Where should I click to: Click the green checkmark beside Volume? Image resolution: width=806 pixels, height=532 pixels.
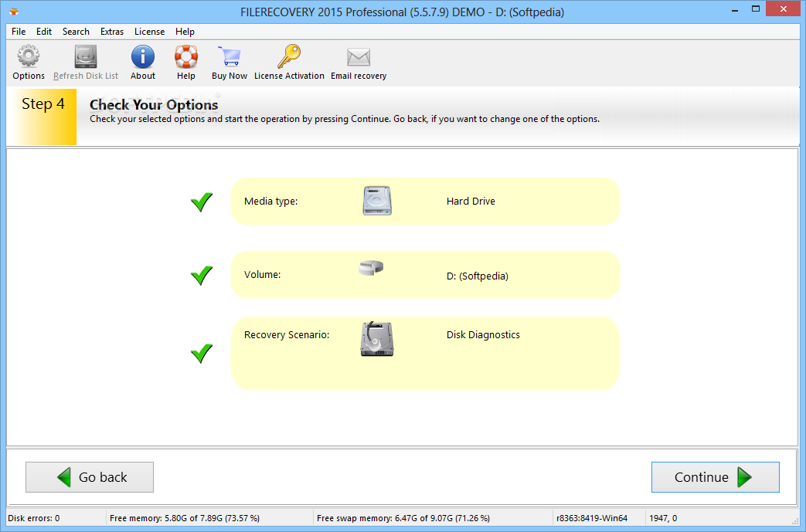(x=202, y=275)
